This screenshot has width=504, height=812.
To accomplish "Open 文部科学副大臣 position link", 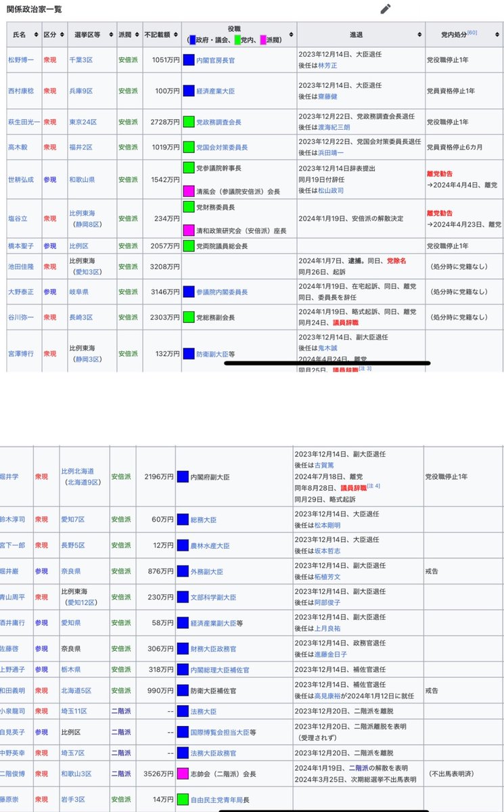I will click(x=214, y=598).
